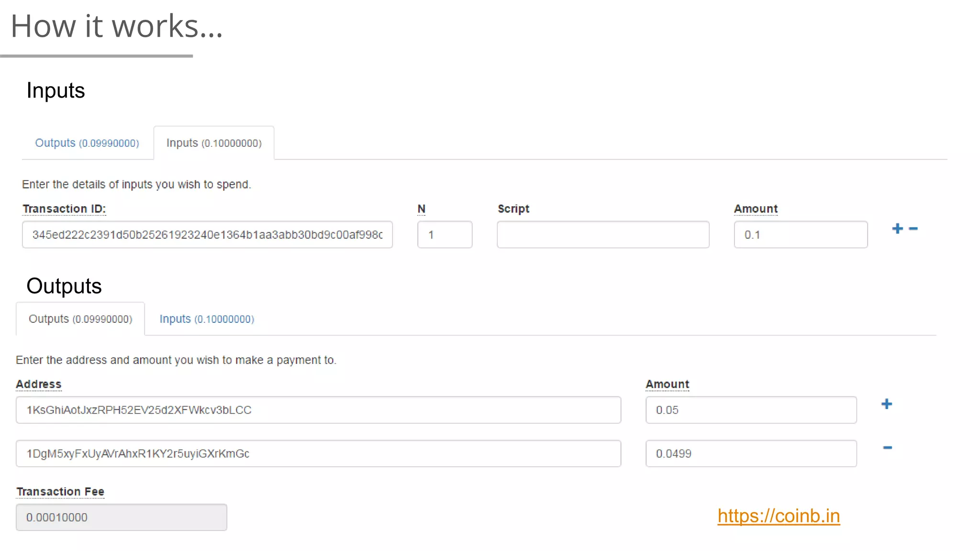Open the https://coinb.in link
Viewport: 980px width, 551px height.
pos(779,516)
